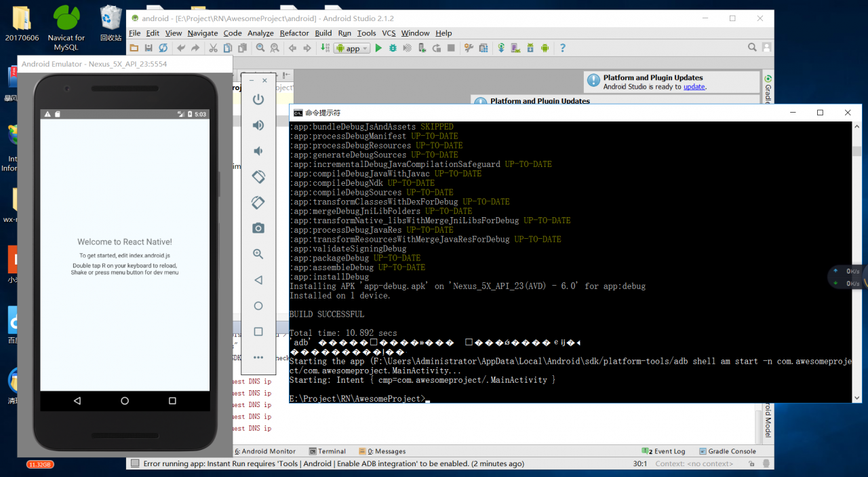This screenshot has width=868, height=477.
Task: Click the Find magnifier icon in toolbar
Action: [260, 48]
